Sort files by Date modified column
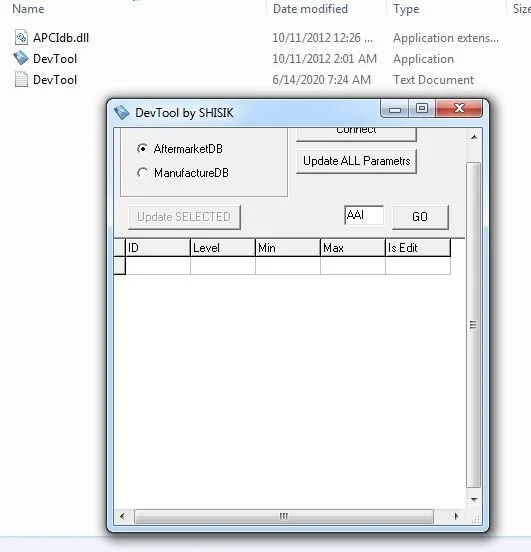The width and height of the screenshot is (531, 552). tap(310, 9)
